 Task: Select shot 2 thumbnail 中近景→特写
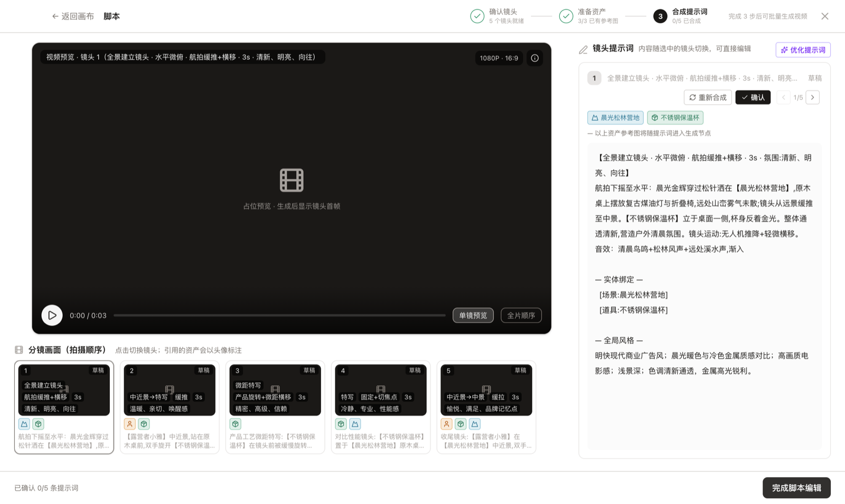[170, 390]
